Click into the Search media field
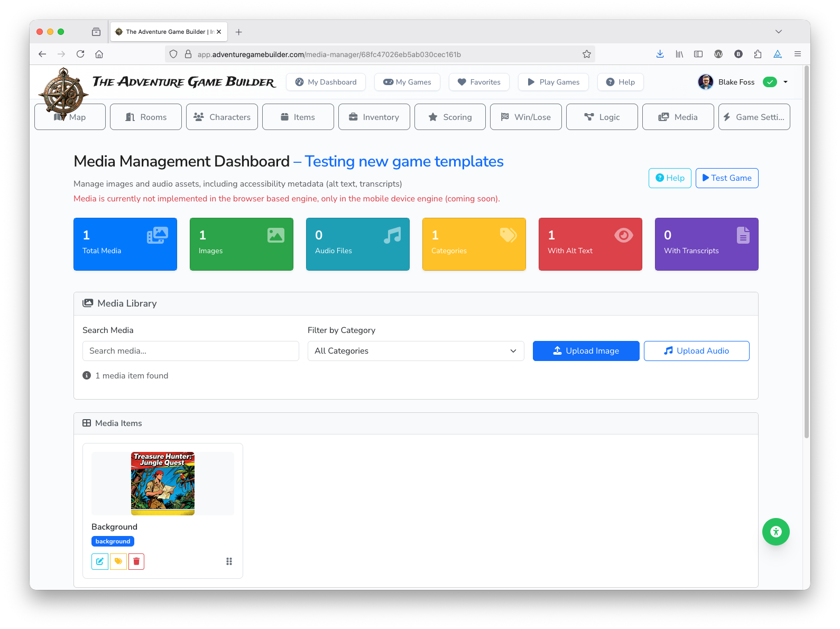 tap(190, 351)
